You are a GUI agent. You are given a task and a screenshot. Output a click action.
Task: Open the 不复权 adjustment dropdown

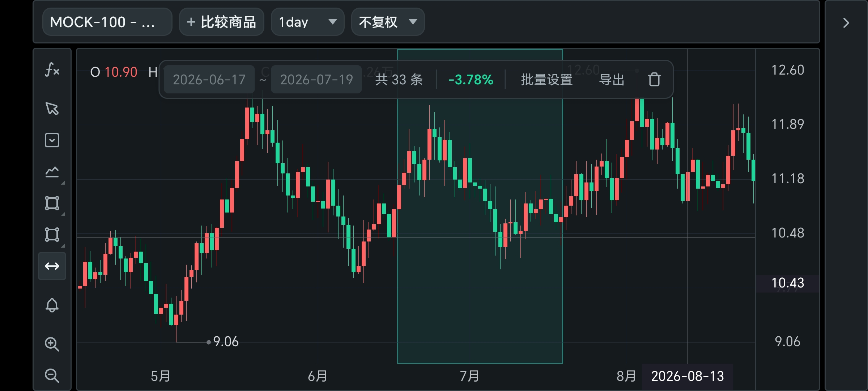388,22
